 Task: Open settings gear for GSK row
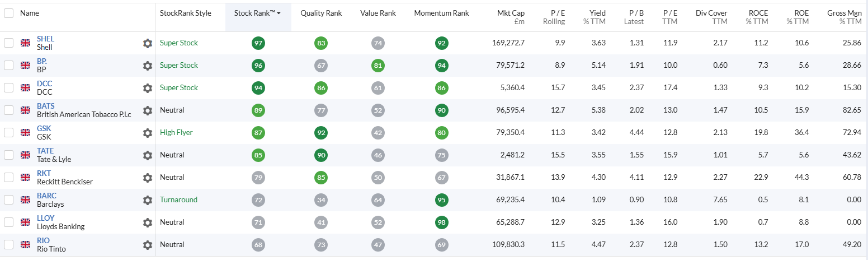148,133
